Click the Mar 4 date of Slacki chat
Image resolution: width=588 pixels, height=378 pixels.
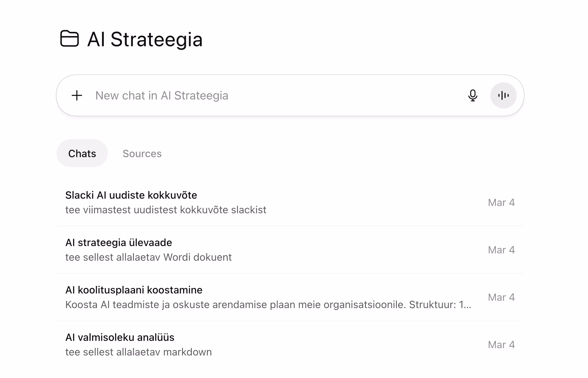click(501, 202)
